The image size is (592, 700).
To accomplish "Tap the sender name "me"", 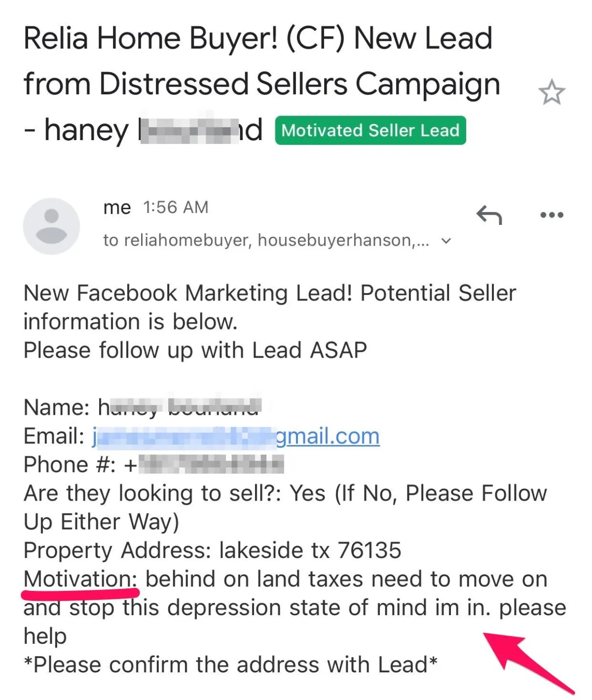I will click(x=117, y=208).
